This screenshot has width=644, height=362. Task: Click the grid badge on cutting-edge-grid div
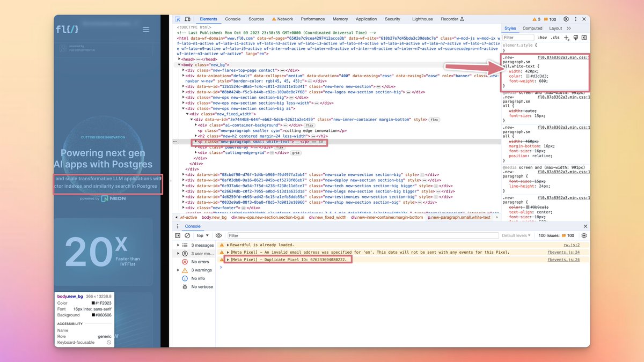pos(296,153)
